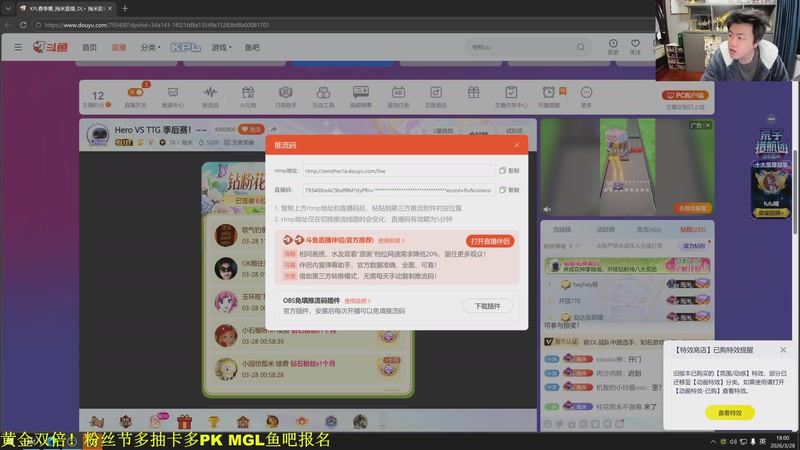Click the red gift box icon in bottom bar

click(x=184, y=422)
